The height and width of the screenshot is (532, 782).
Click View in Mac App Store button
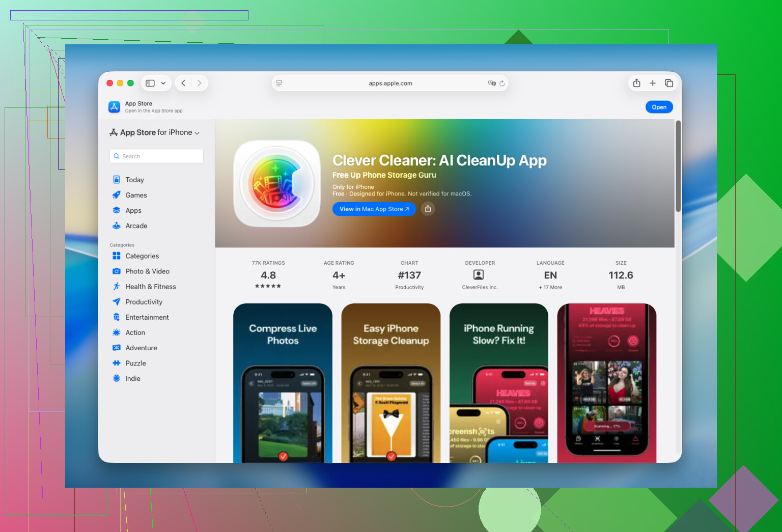point(374,209)
